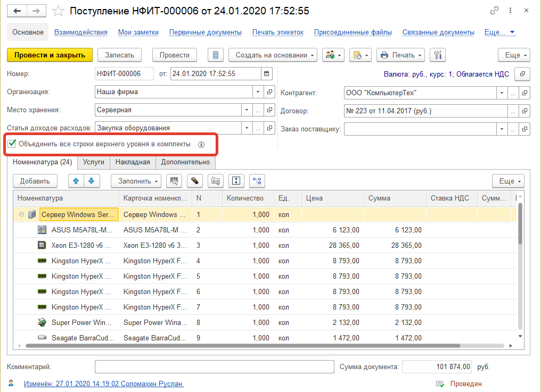Click the copy link icon in title bar
Viewport: 541px width, 392px height.
click(495, 11)
